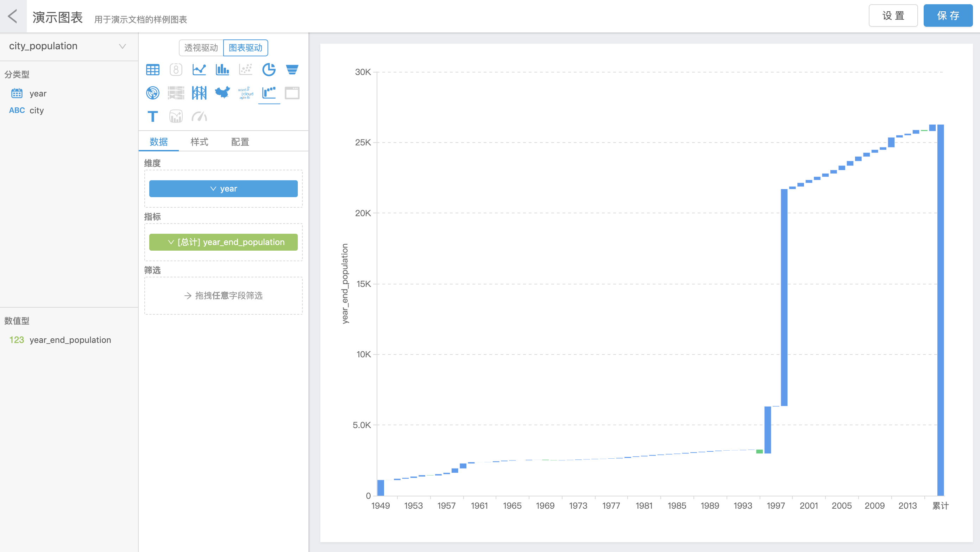Choose the text component T icon
Screen dimensions: 980x552
pos(152,116)
